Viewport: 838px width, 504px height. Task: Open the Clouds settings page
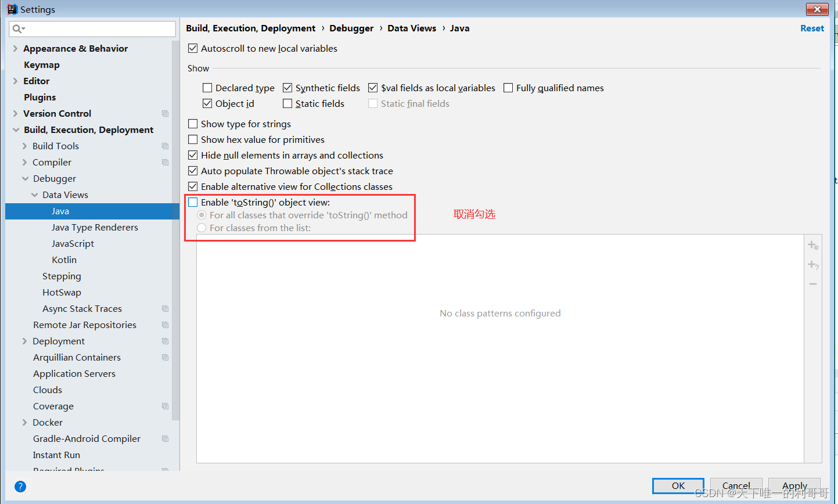coord(48,390)
